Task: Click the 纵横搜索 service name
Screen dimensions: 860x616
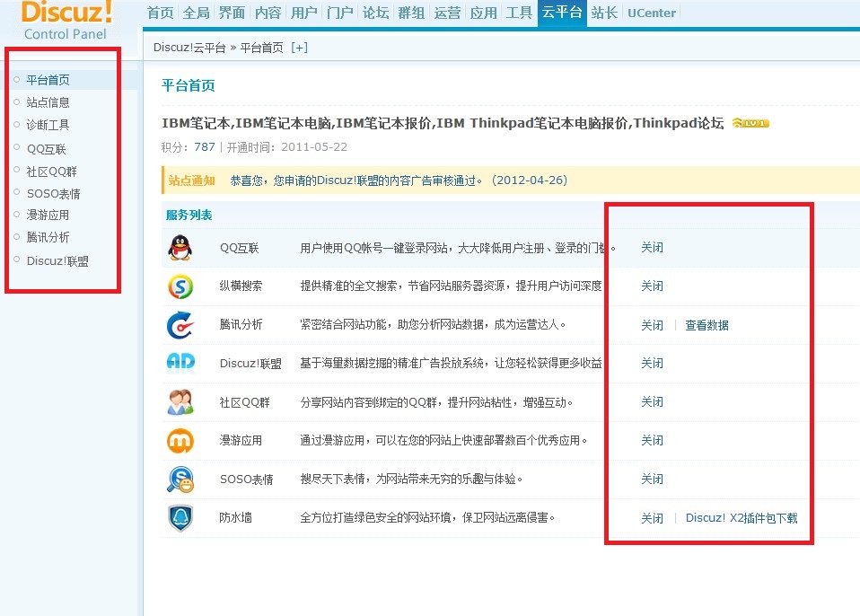Action: (x=241, y=286)
